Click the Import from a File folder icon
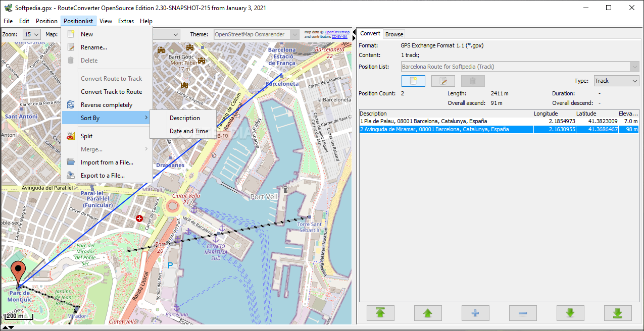This screenshot has width=644, height=331. coord(71,162)
